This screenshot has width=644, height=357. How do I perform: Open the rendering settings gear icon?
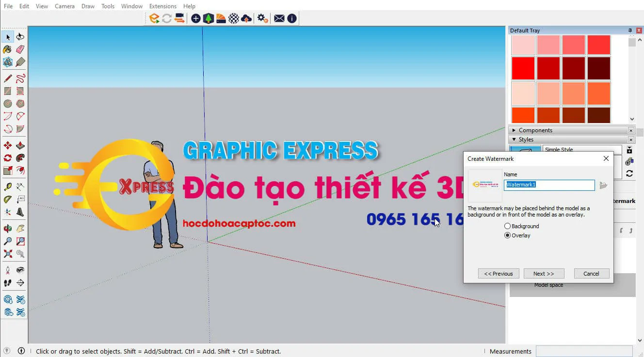pos(262,18)
